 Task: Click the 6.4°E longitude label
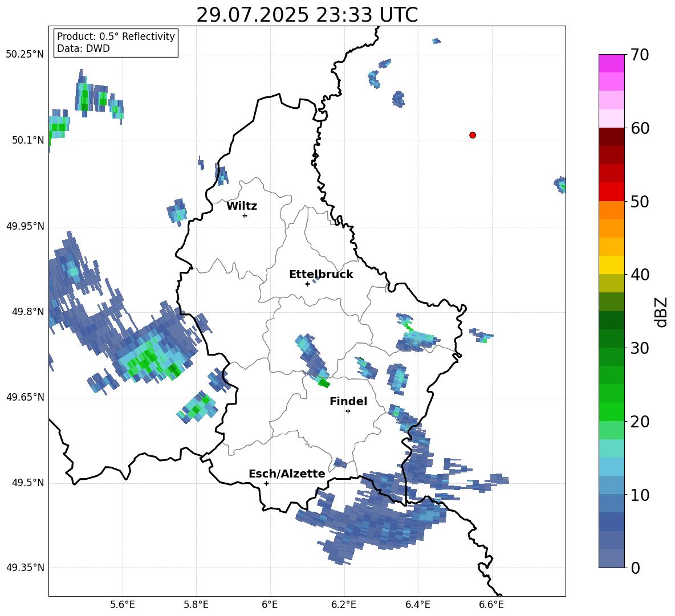(417, 605)
